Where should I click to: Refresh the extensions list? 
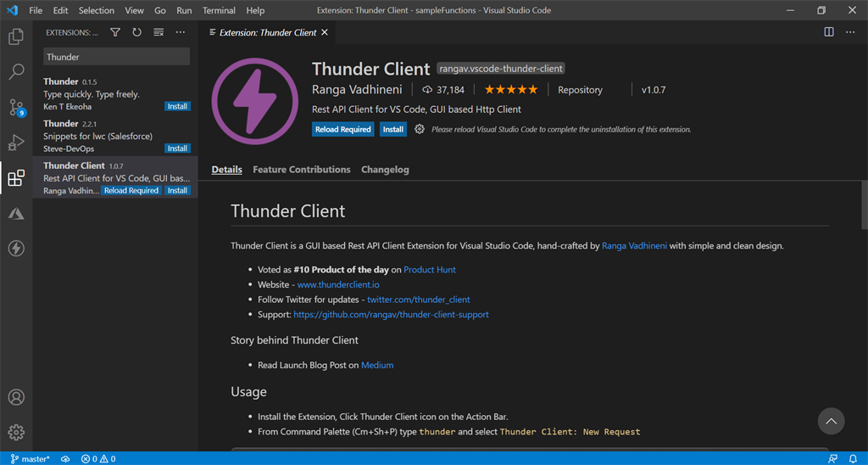[x=136, y=33]
